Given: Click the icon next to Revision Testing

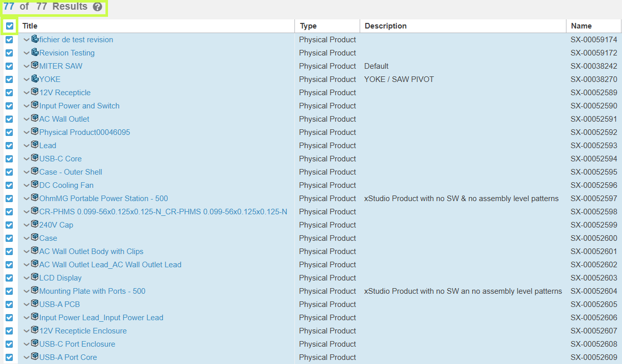Looking at the screenshot, I should (35, 52).
